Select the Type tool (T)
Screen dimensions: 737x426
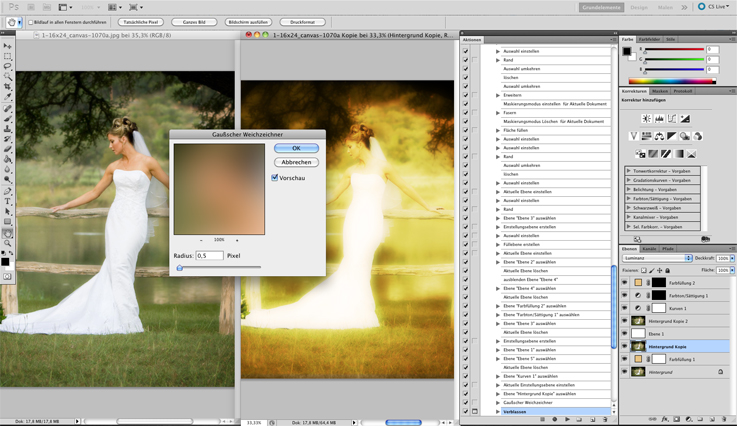8,202
